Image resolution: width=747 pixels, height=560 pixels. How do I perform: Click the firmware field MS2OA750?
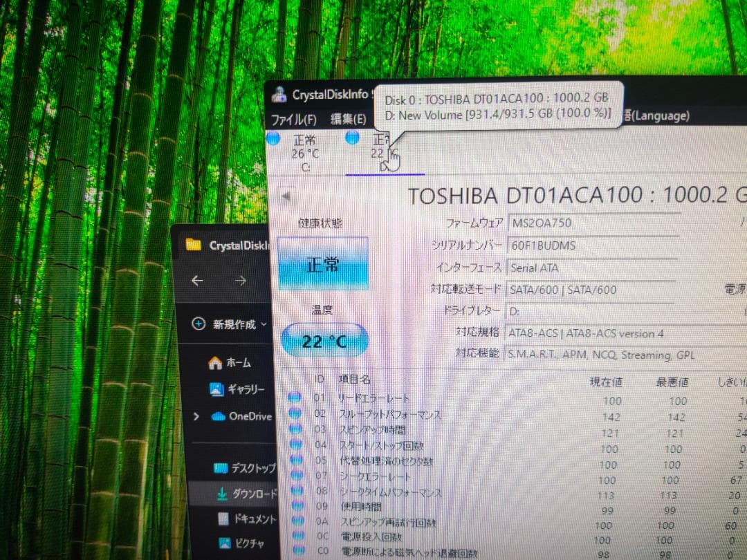[x=593, y=223]
